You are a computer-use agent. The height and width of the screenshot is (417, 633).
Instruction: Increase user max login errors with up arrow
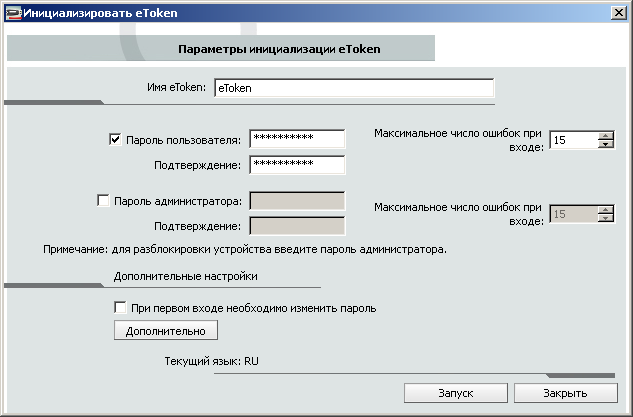[605, 136]
